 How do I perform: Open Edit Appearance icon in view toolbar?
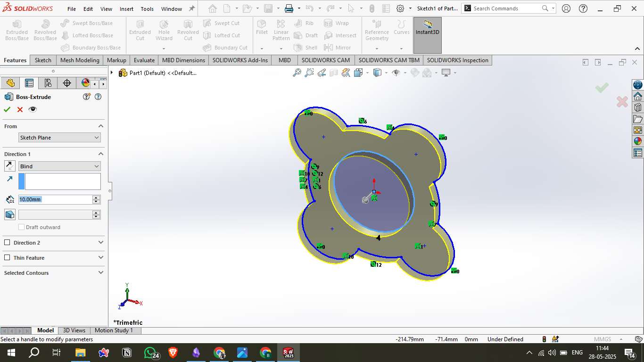coord(415,73)
